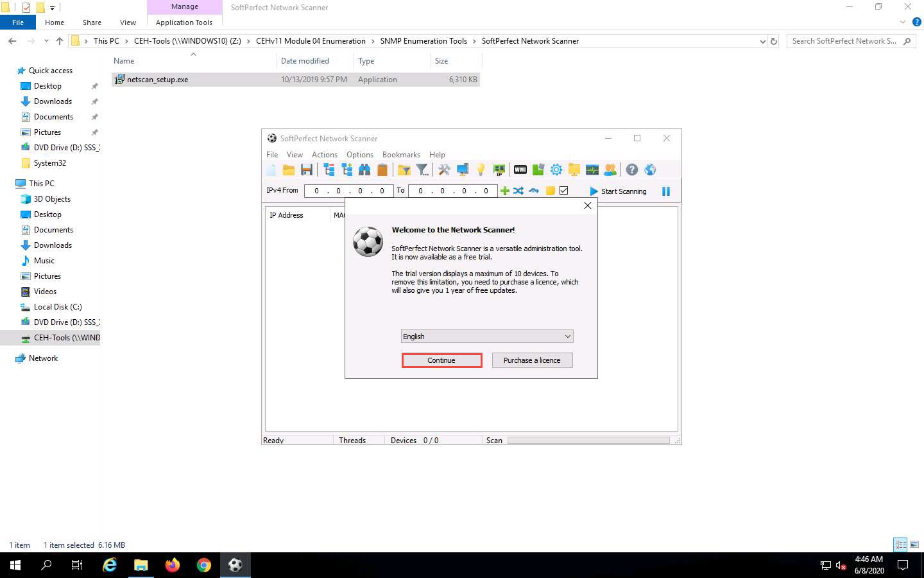Click the filter folder icon in toolbar
This screenshot has width=924, height=578.
(404, 170)
